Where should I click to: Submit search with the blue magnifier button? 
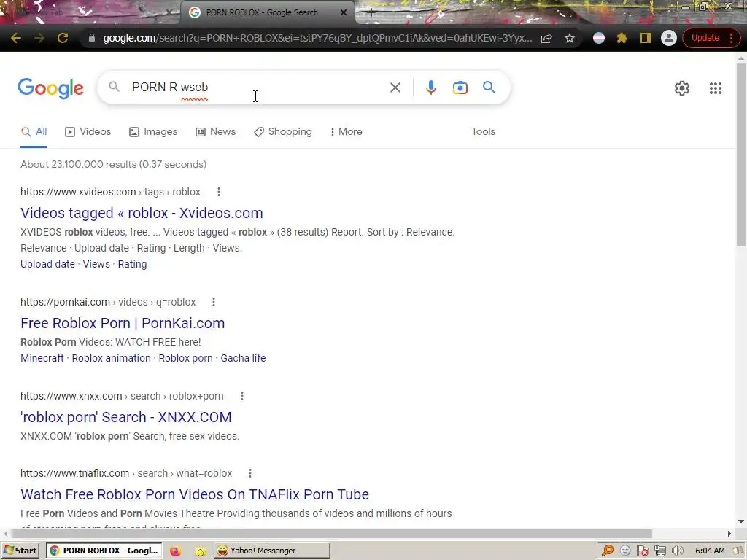tap(489, 87)
